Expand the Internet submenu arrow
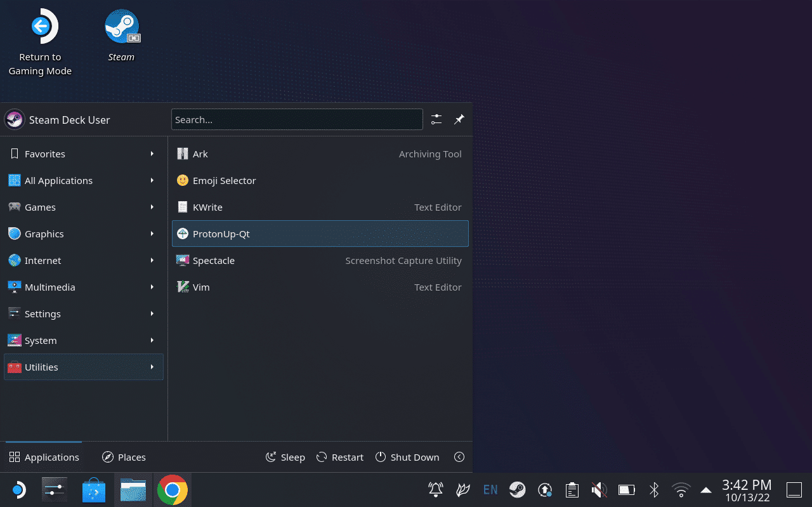 click(x=152, y=261)
